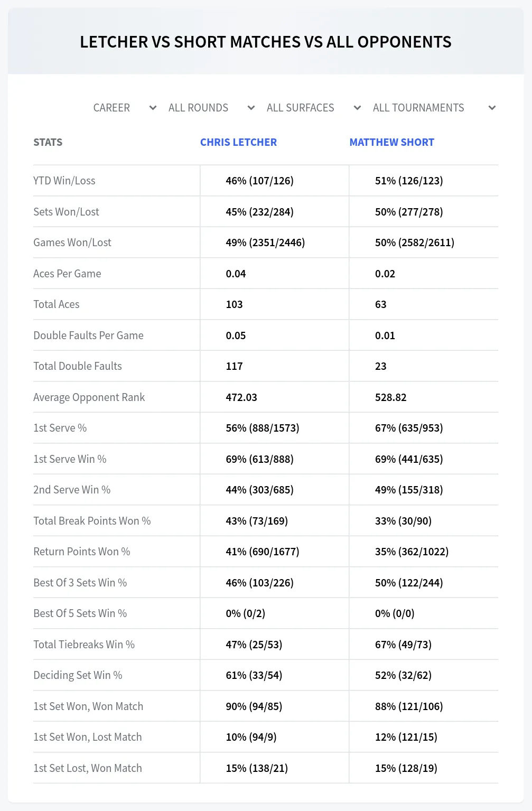This screenshot has height=811, width=532.
Task: Open Chris Letcher player profile link
Action: tap(238, 142)
